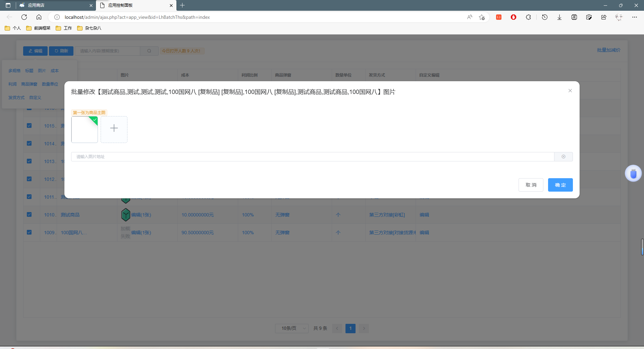644x349 pixels.
Task: Open the 个人 bookmarks folder
Action: tap(13, 28)
